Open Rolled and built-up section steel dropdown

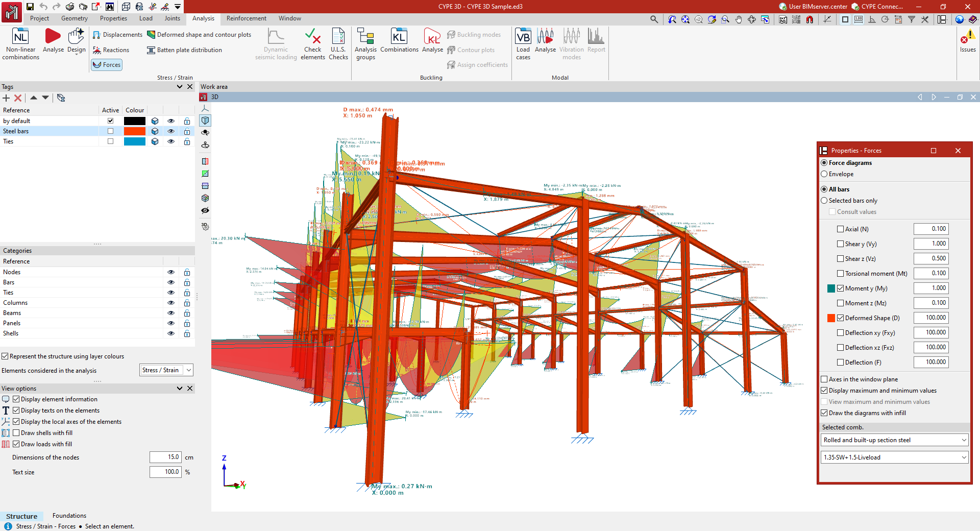(x=894, y=440)
